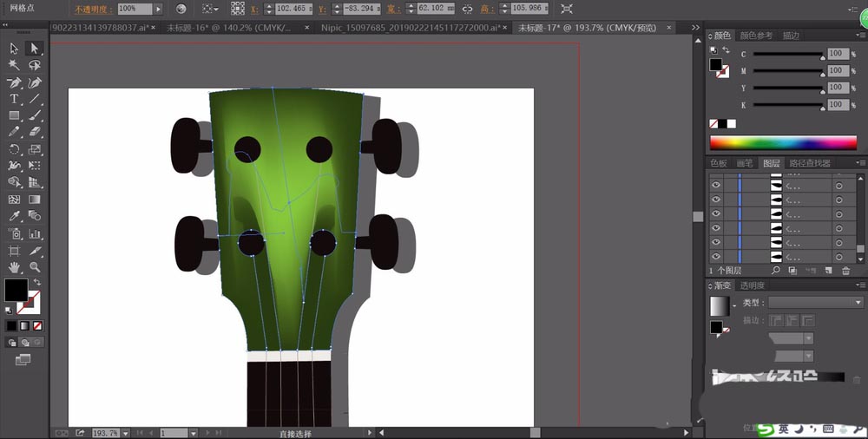Select the Type tool
The image size is (868, 439).
point(15,99)
